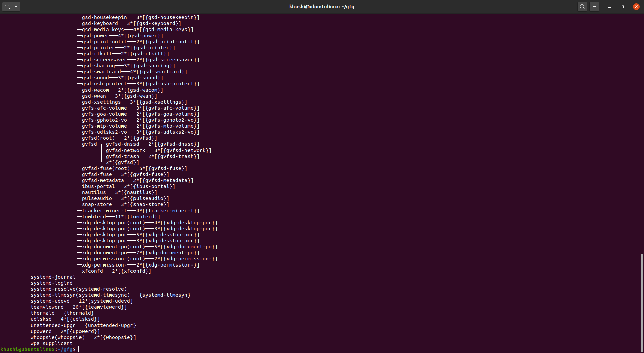The height and width of the screenshot is (353, 644).
Task: Click the whoopsie(whoopsie) entry
Action: click(x=83, y=337)
